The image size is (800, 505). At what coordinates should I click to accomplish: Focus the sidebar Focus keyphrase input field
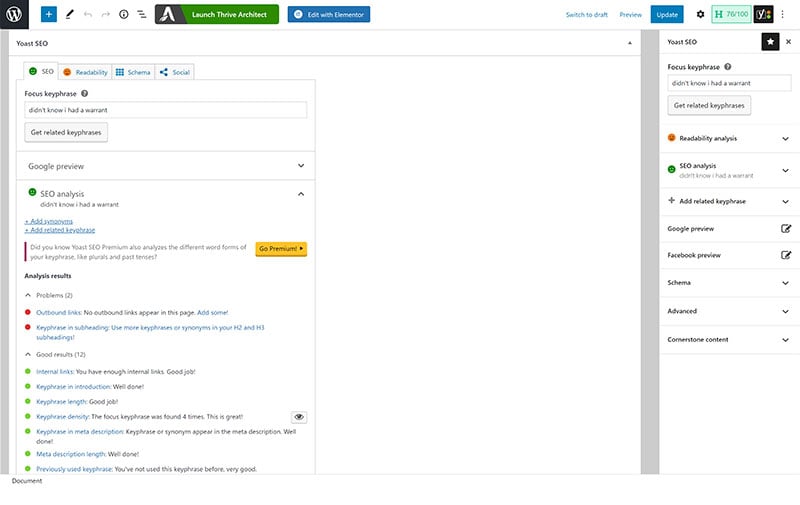coord(730,83)
